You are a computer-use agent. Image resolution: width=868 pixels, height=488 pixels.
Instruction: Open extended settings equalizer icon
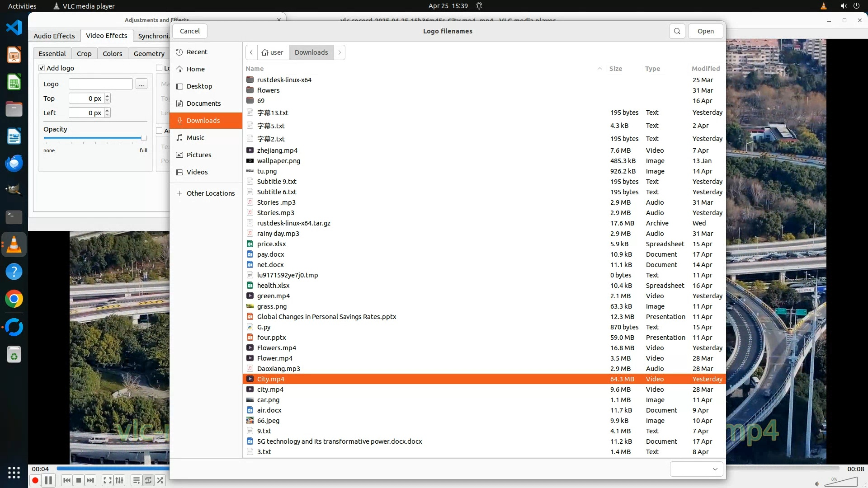click(119, 480)
